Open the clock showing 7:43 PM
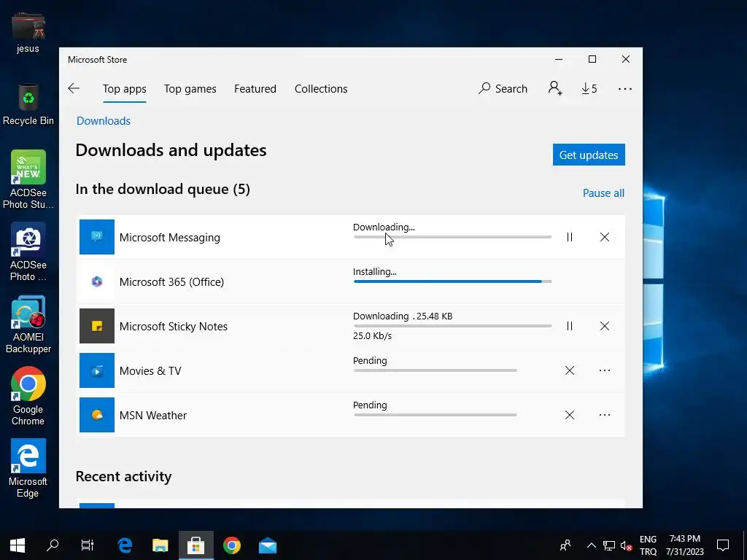747x560 pixels. (x=684, y=545)
